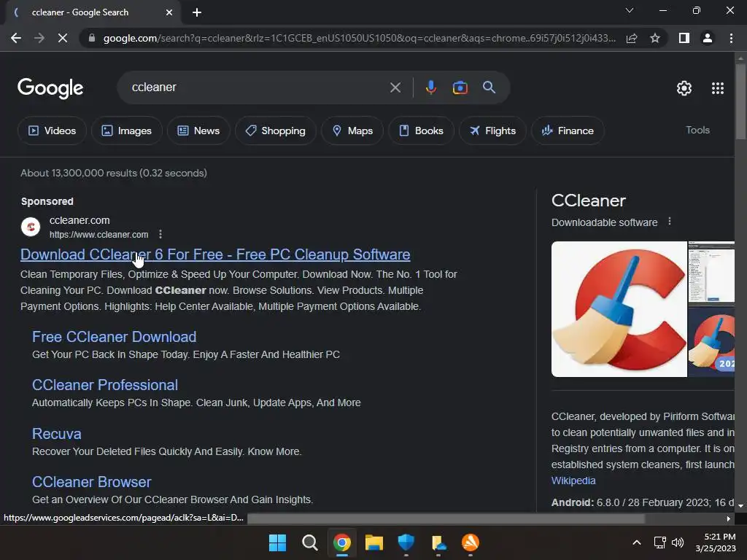Start voice search with microphone
Image resolution: width=747 pixels, height=560 pixels.
(430, 87)
